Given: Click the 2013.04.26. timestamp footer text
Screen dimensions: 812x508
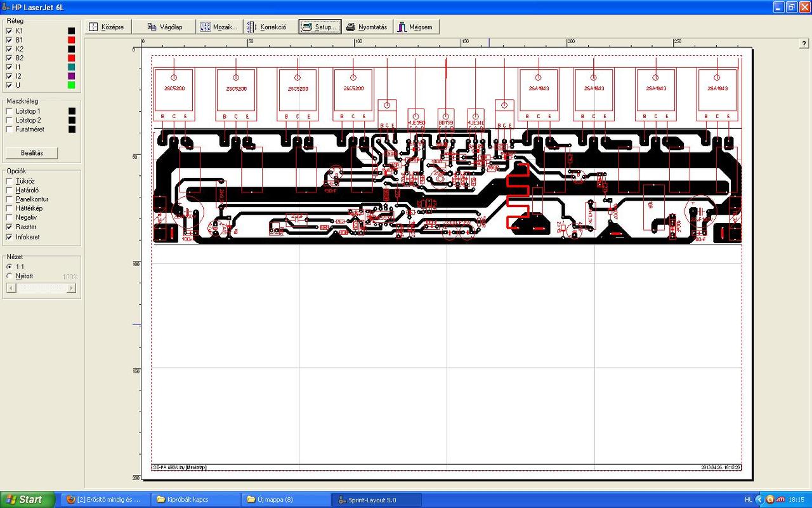Looking at the screenshot, I should 721,467.
